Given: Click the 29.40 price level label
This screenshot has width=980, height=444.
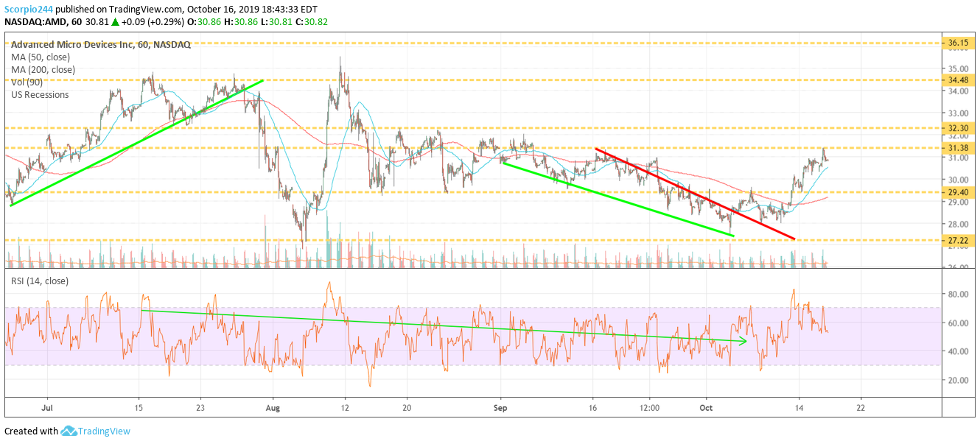Looking at the screenshot, I should point(958,191).
